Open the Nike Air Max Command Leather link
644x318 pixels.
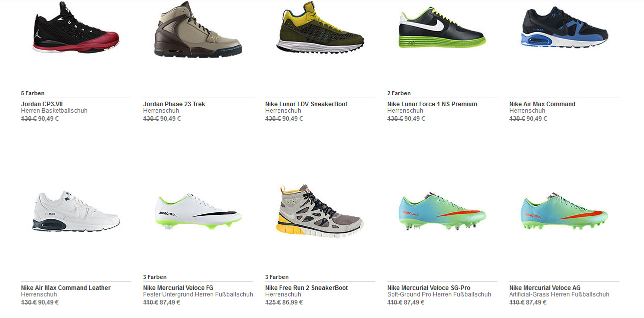(x=66, y=288)
